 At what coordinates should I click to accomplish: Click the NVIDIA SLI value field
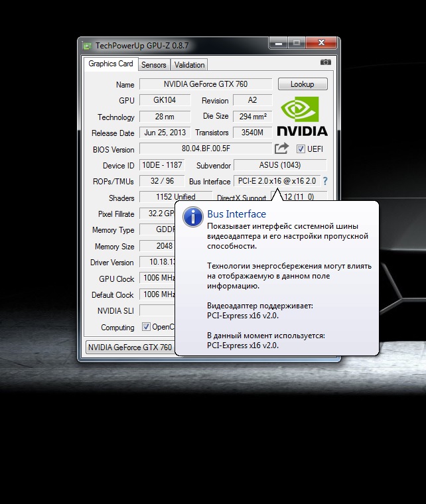pyautogui.click(x=157, y=310)
